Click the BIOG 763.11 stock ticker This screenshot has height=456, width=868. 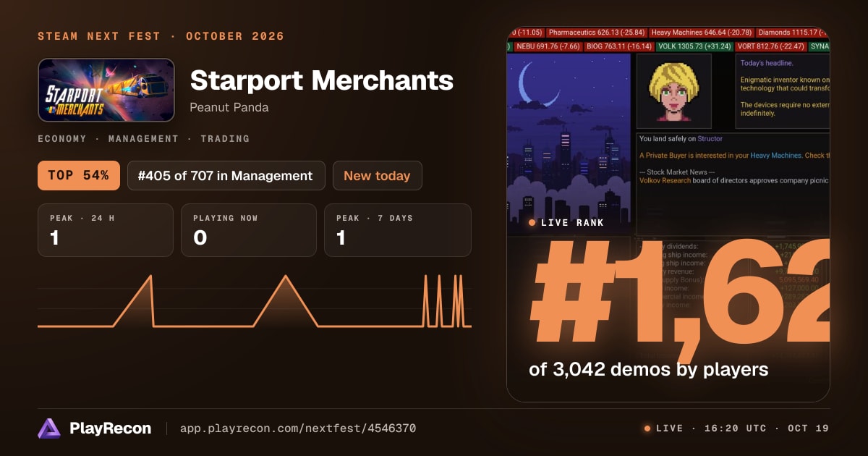tap(618, 46)
